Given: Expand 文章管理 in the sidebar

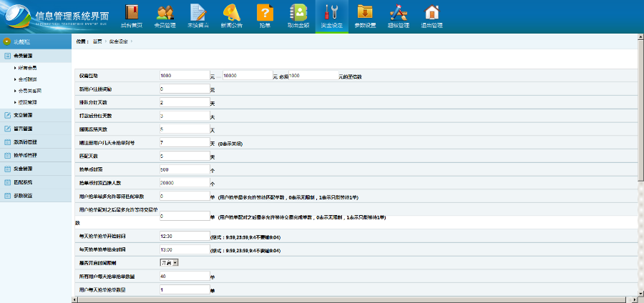Looking at the screenshot, I should click(x=36, y=115).
